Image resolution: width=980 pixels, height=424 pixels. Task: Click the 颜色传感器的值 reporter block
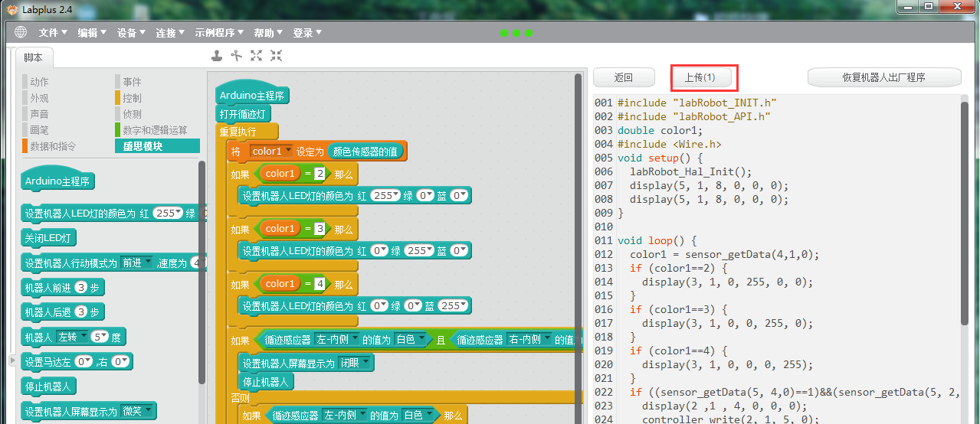click(365, 152)
